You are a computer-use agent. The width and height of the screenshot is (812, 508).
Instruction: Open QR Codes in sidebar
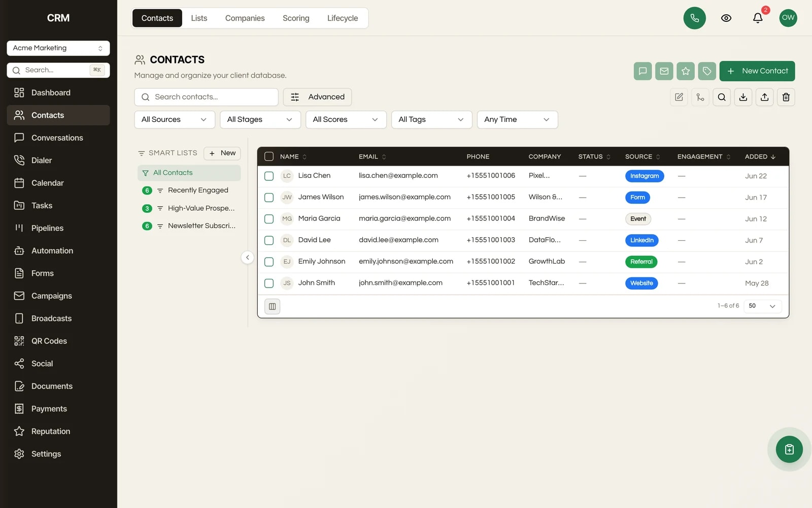tap(58, 341)
